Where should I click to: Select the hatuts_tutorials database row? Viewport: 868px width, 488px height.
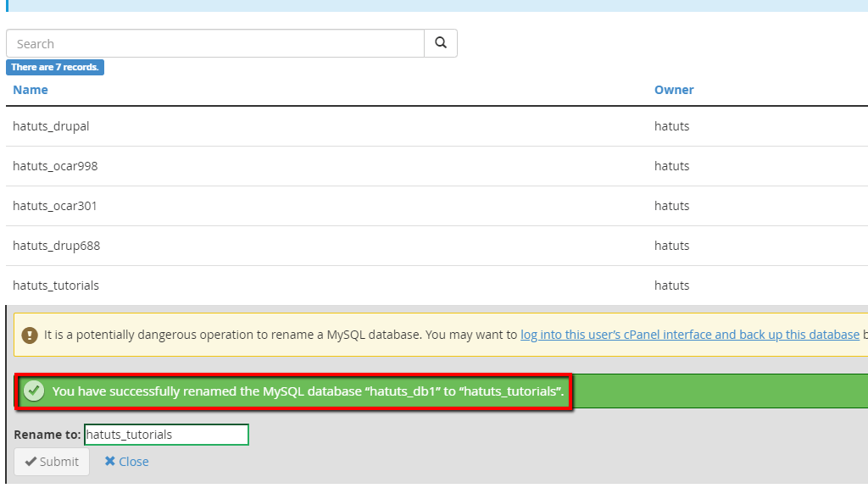click(x=437, y=286)
